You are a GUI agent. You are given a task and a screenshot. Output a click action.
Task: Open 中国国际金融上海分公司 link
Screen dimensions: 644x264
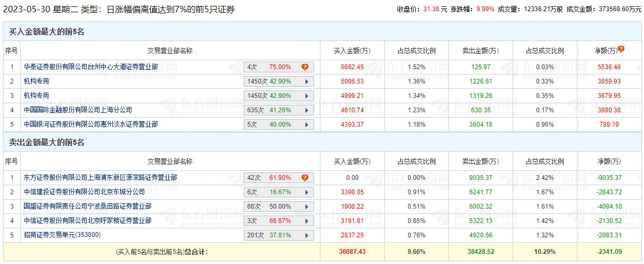pos(78,110)
